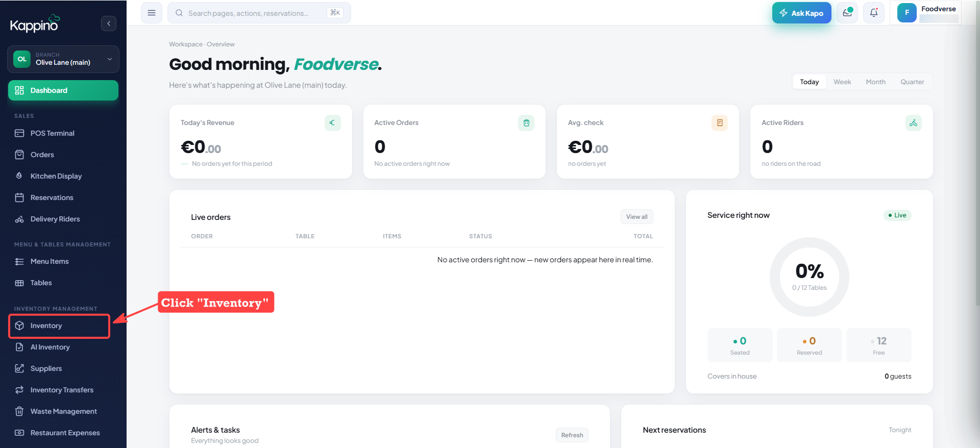Viewport: 980px width, 448px height.
Task: Click the Foodverse account name
Action: pos(938,9)
